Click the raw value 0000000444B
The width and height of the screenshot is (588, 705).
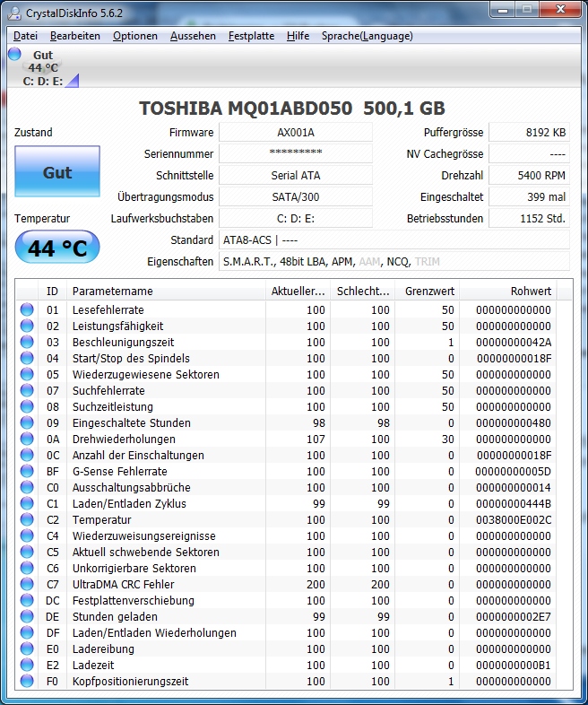[x=514, y=504]
